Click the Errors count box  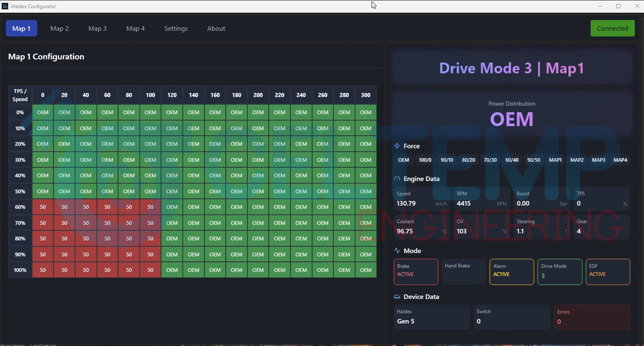(592, 317)
